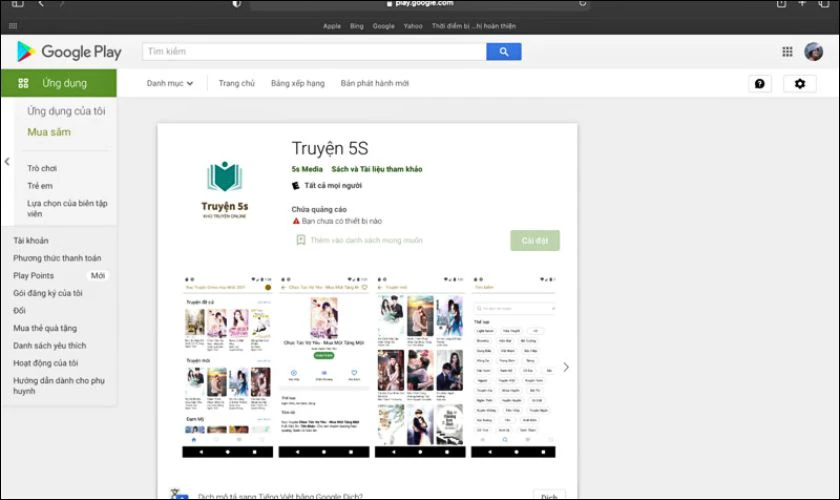Image resolution: width=840 pixels, height=500 pixels.
Task: Open the Trang chủ tab
Action: (x=236, y=83)
